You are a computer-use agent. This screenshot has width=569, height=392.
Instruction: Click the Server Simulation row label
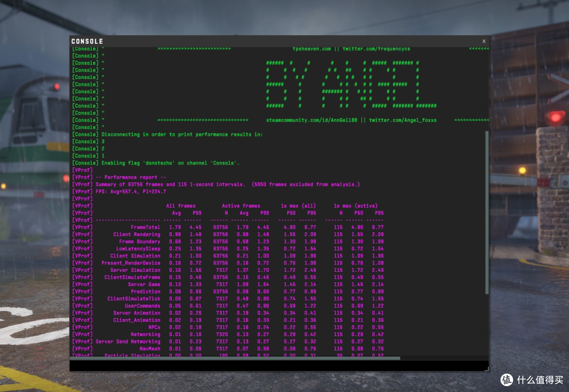135,270
